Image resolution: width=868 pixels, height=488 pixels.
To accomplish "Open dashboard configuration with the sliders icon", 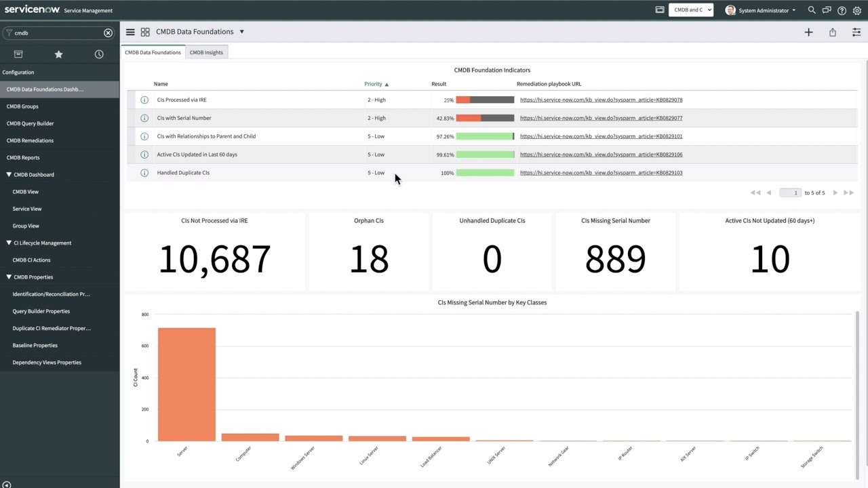I will coord(856,32).
